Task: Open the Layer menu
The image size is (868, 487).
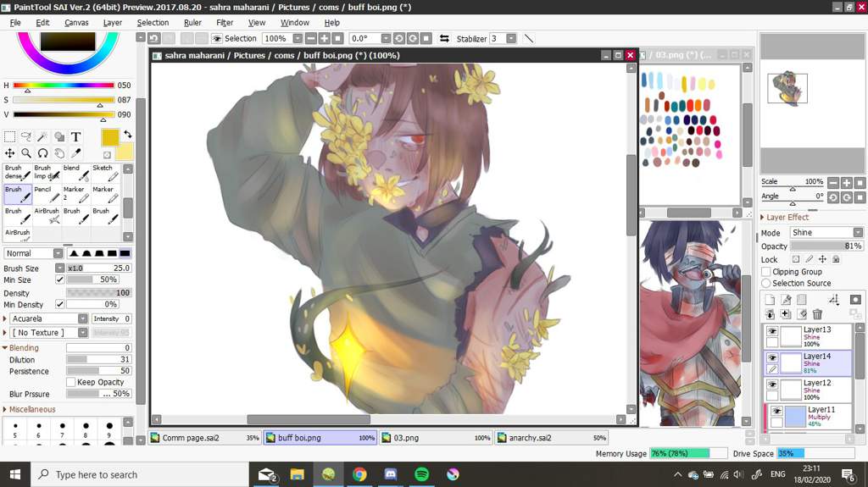Action: (x=113, y=23)
